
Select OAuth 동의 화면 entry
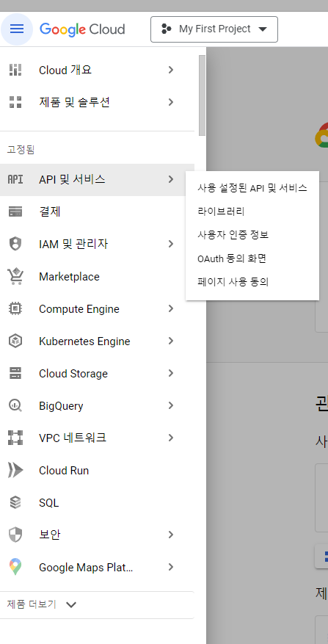(x=252, y=258)
